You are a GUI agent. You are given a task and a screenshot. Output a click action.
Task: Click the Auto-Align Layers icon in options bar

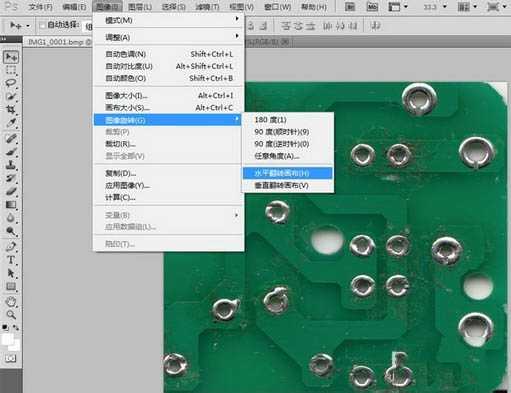[376, 26]
